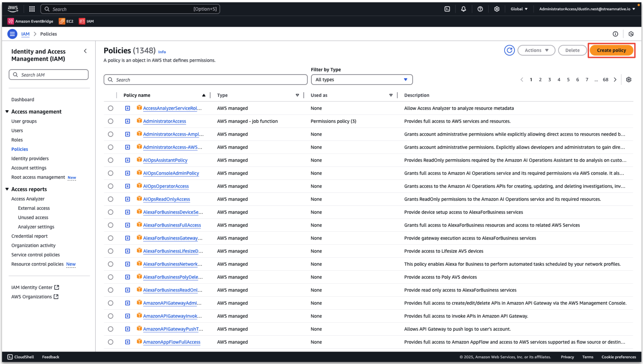The image size is (643, 364).
Task: Open the table preferences gear near pagination
Action: point(629,79)
